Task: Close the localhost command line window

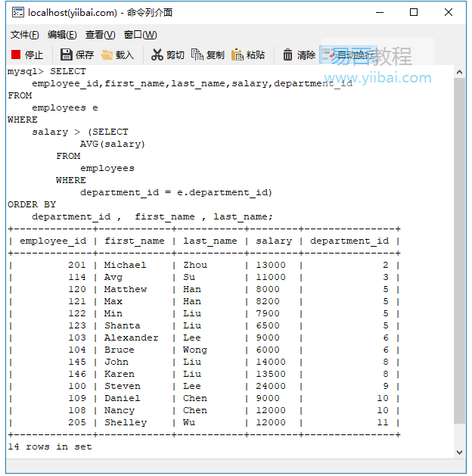Action: tap(449, 12)
